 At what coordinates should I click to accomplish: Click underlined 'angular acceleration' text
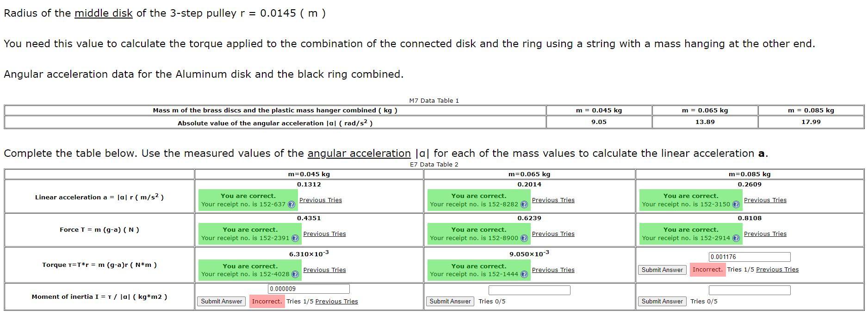click(359, 154)
